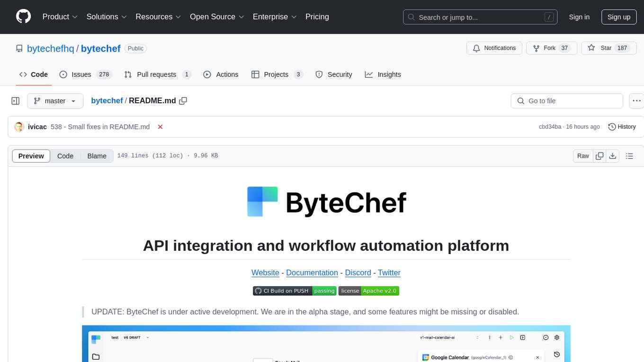The image size is (644, 362).
Task: Open the file History
Action: click(x=622, y=127)
